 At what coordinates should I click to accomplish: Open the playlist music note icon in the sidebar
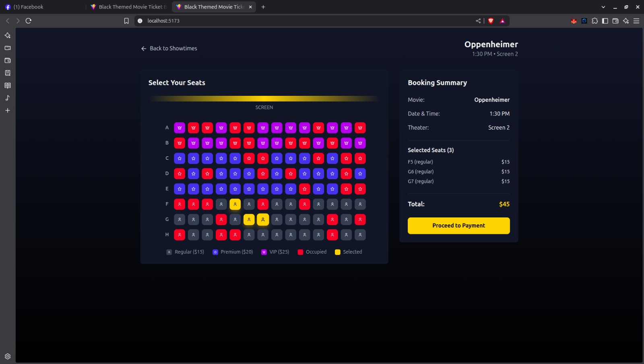pyautogui.click(x=8, y=98)
